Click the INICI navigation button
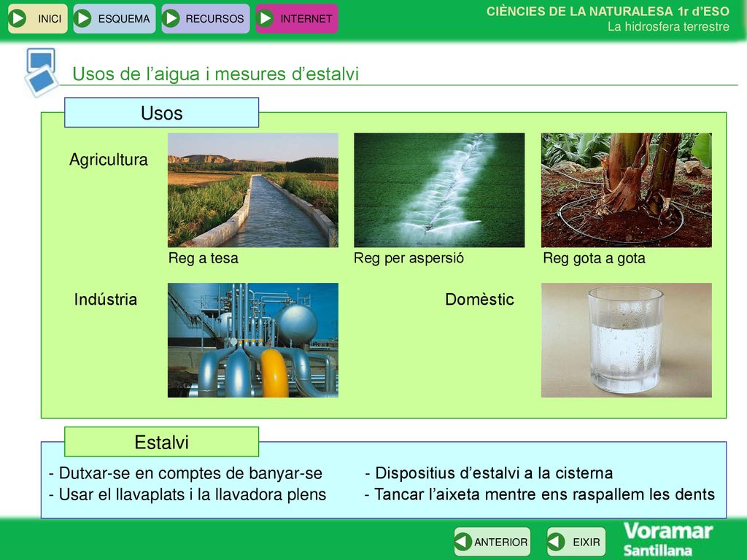 38,18
